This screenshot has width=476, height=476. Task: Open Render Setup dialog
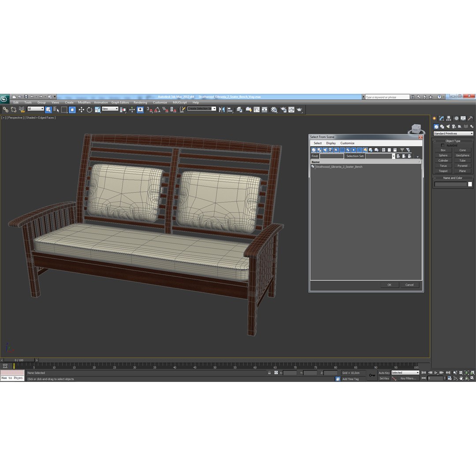coord(283,110)
